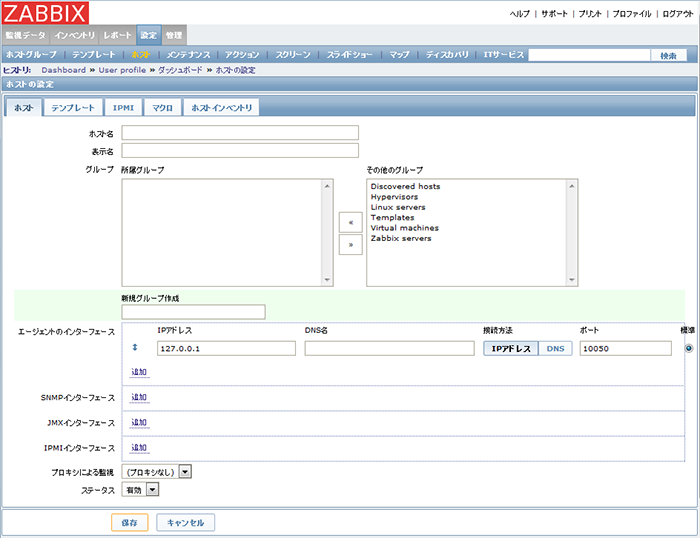Go to アクション submenu

pyautogui.click(x=242, y=54)
